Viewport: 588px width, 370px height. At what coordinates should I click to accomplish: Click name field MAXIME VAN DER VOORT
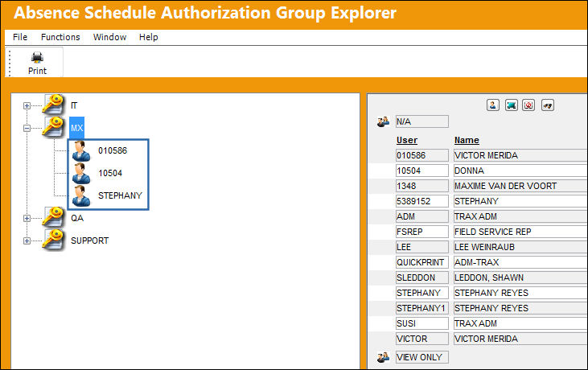click(x=520, y=186)
